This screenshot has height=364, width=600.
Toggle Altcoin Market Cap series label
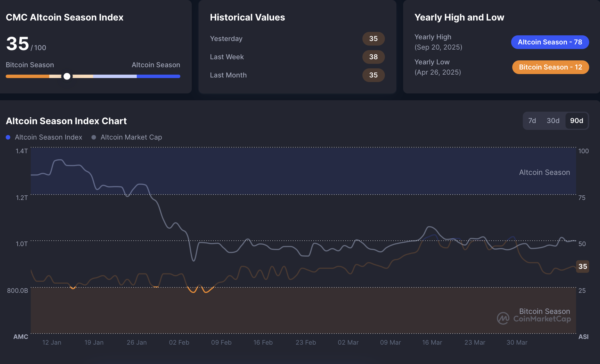(131, 137)
